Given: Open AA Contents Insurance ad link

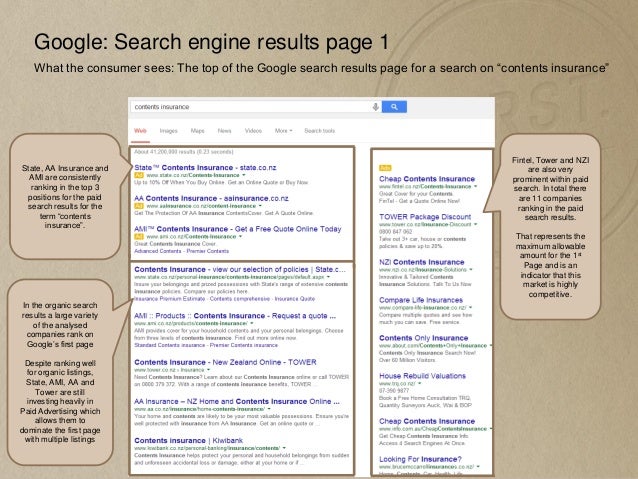Looking at the screenshot, I should (x=211, y=198).
